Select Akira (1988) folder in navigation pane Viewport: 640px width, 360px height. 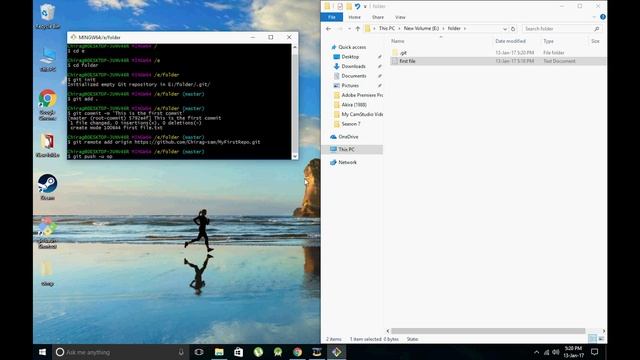353,105
